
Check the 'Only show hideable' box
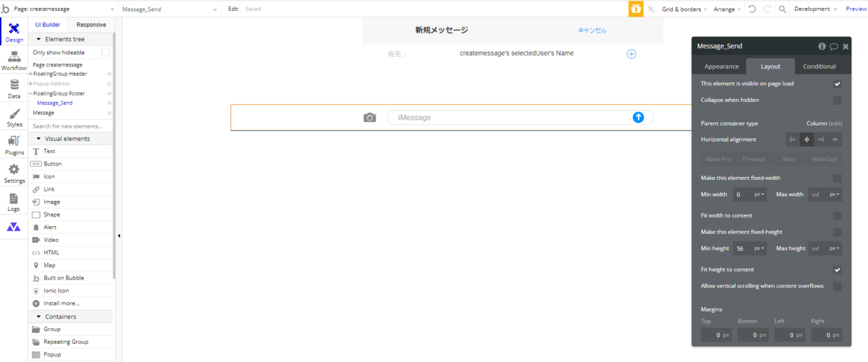106,52
